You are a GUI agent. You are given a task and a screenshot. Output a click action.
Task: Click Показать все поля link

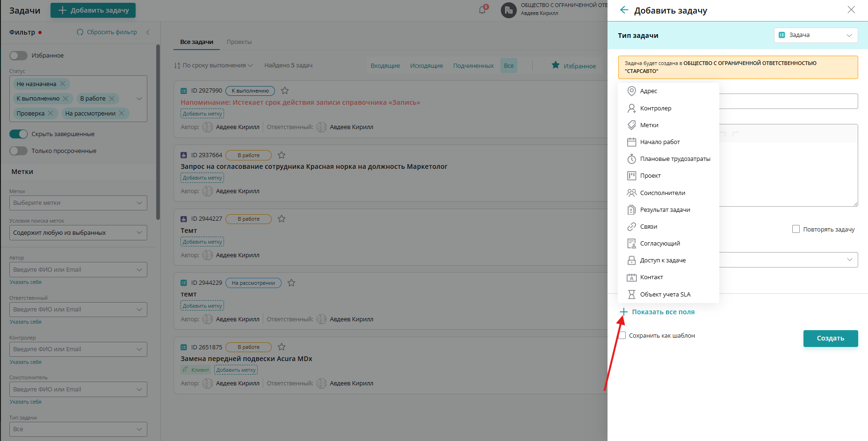pos(663,312)
